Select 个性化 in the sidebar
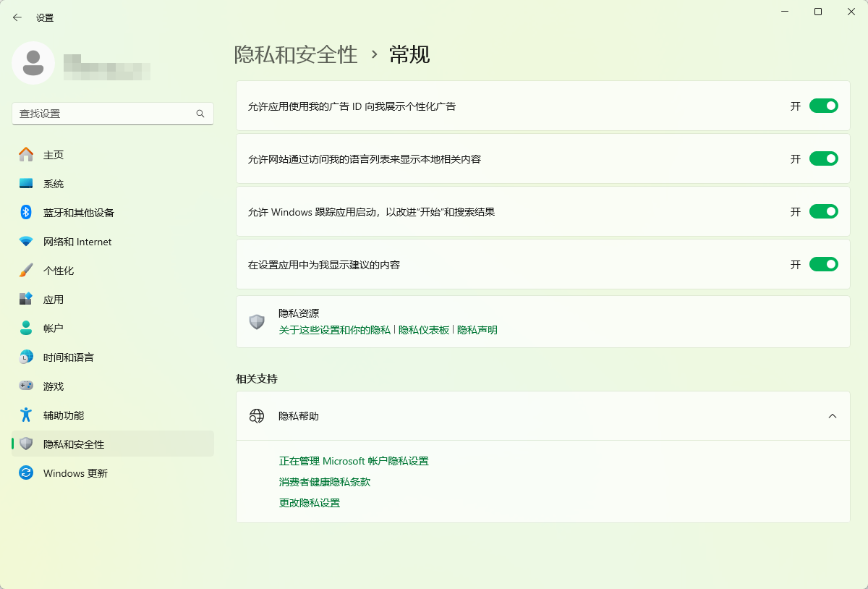The image size is (868, 589). [113, 271]
